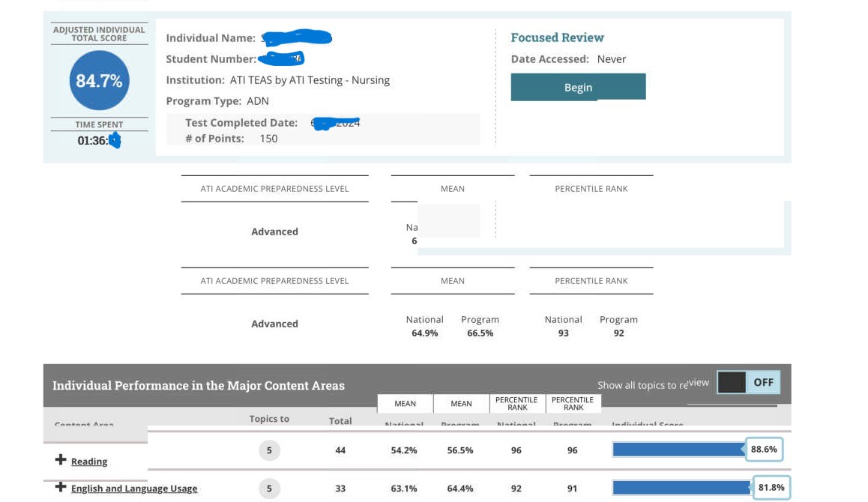Viewport: 868px width, 502px height.
Task: Toggle the Show all topics switch
Action: click(748, 382)
